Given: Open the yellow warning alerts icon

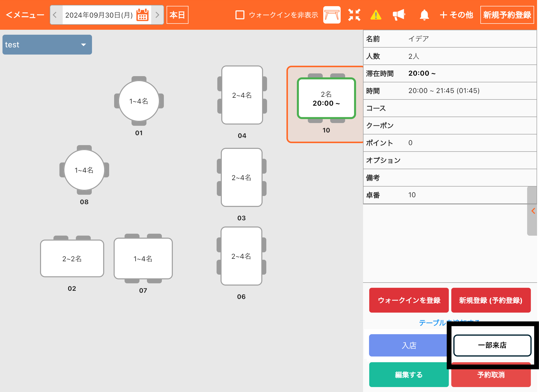Looking at the screenshot, I should (376, 15).
